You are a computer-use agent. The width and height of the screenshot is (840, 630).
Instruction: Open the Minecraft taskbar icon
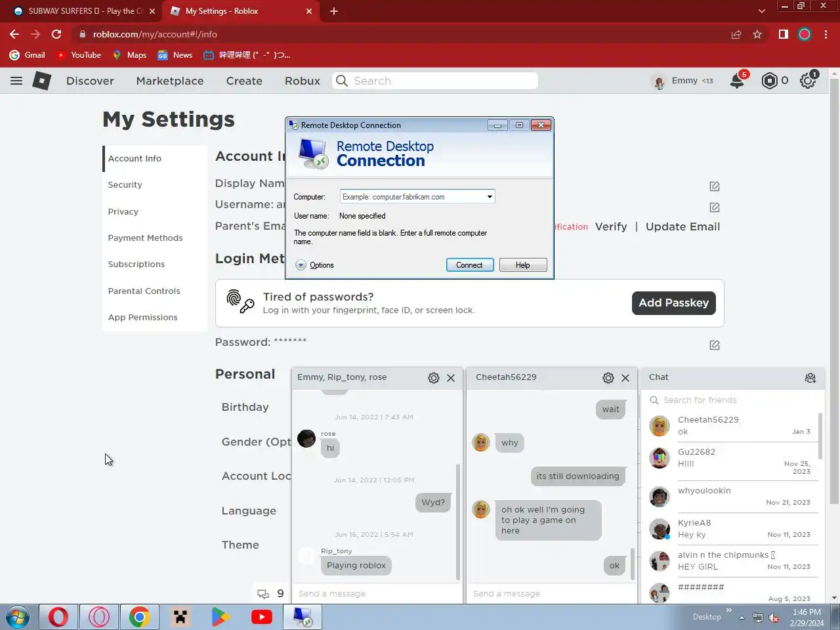pyautogui.click(x=180, y=618)
